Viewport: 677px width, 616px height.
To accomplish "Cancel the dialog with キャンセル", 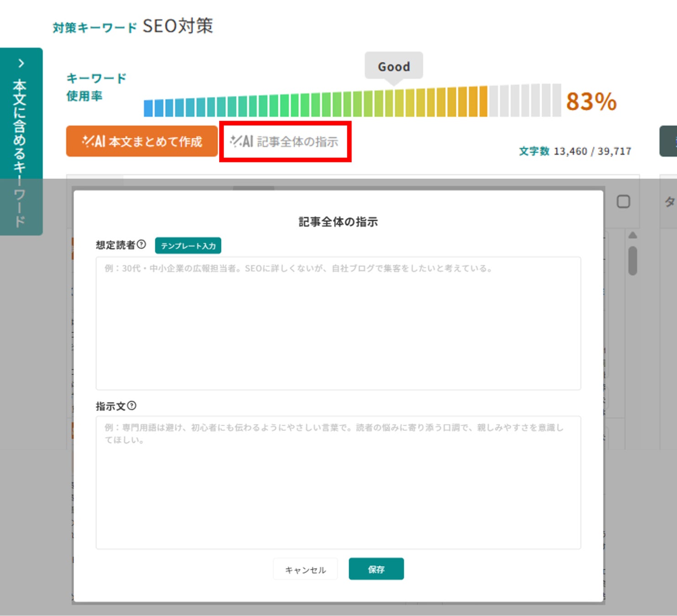I will coord(305,569).
